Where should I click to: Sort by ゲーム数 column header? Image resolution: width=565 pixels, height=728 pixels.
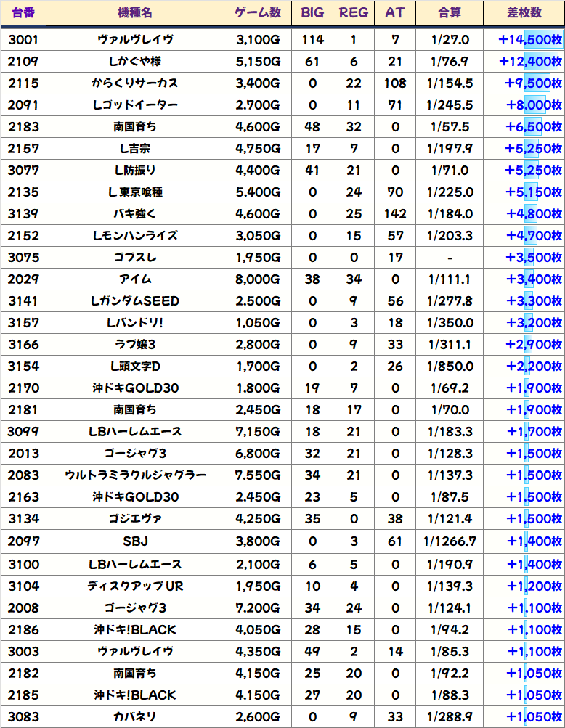(x=258, y=12)
